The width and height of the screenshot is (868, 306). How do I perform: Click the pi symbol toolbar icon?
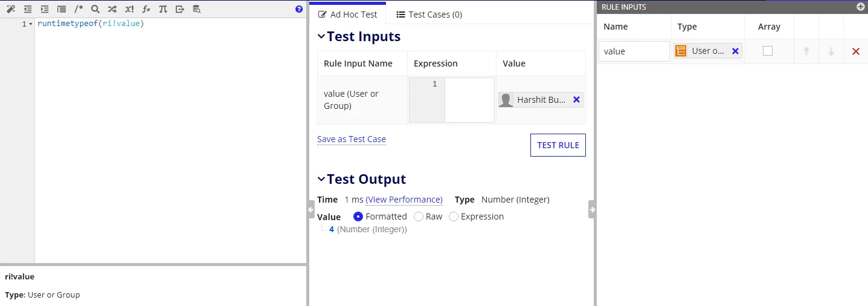click(163, 9)
